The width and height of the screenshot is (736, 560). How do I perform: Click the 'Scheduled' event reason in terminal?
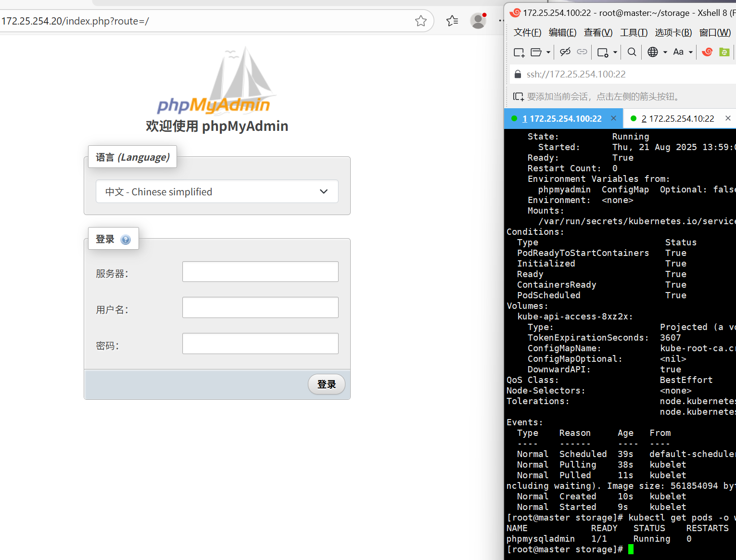pyautogui.click(x=583, y=454)
